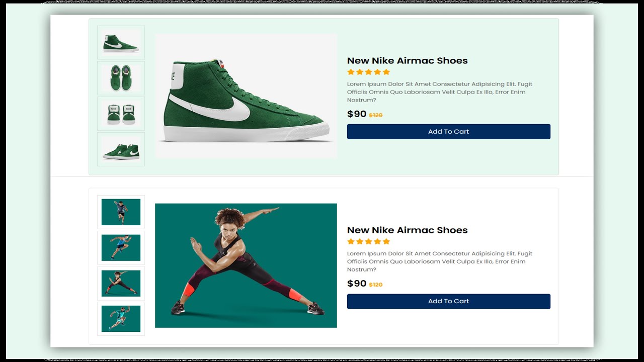Click the first card's New Nike Airmac Shoes title

(x=407, y=61)
